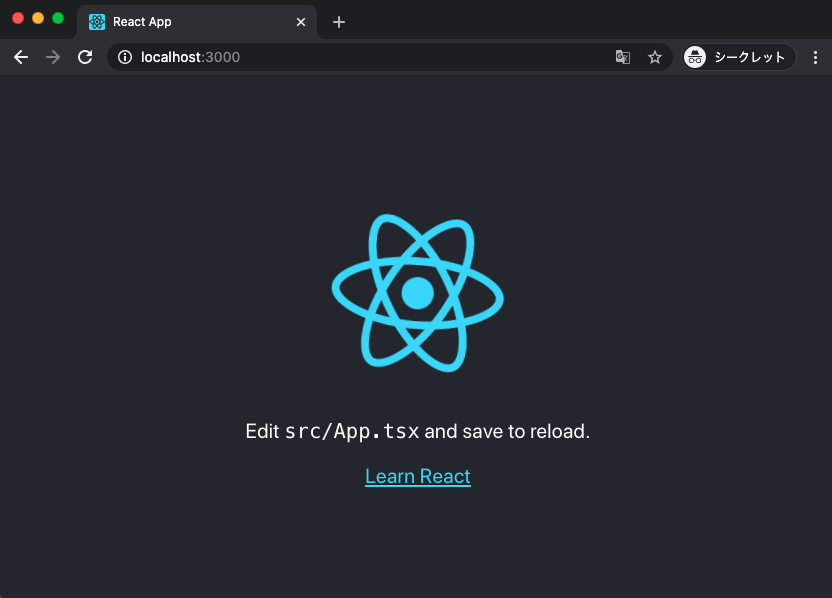Click the src/App.tsx code text
This screenshot has height=598, width=832.
point(352,432)
